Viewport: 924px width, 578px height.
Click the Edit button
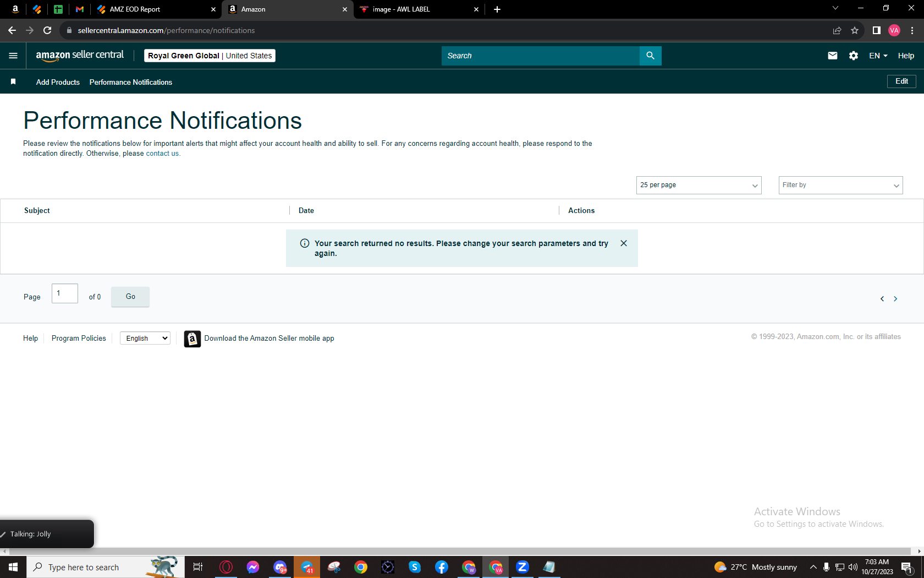click(901, 81)
